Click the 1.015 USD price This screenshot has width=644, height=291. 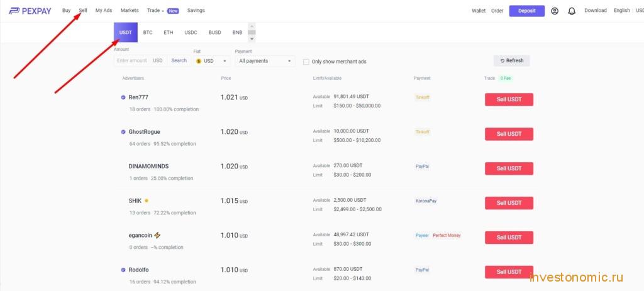tap(234, 201)
